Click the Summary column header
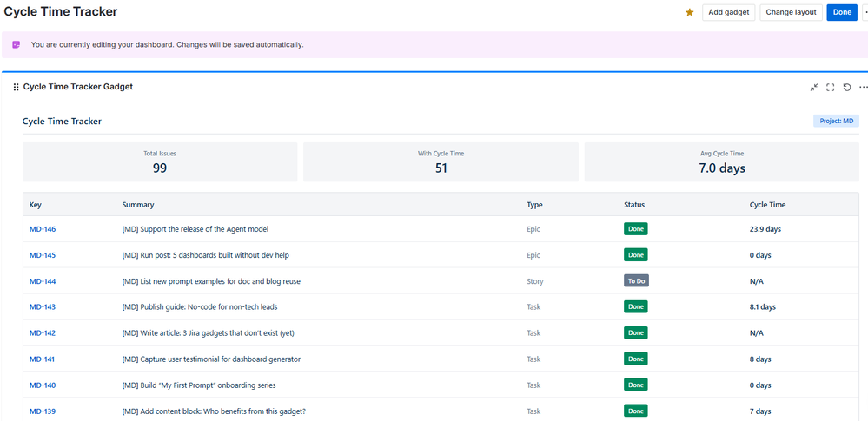Viewport: 868px width, 421px height. (138, 205)
